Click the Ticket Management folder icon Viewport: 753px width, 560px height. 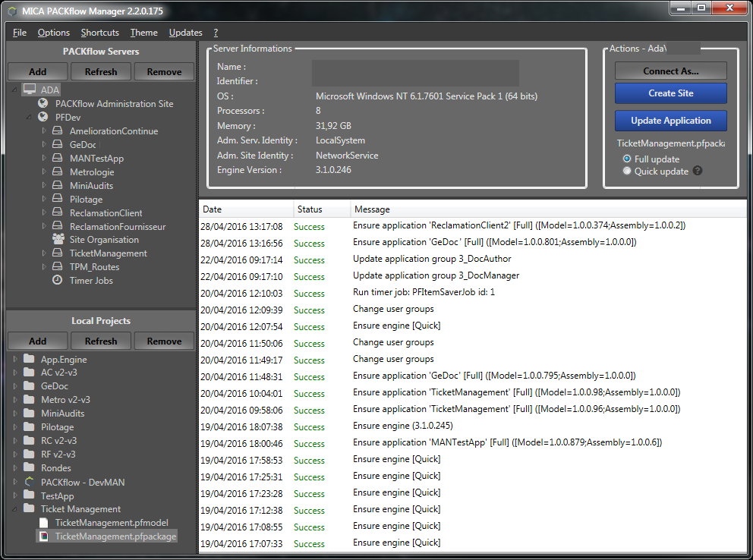29,508
